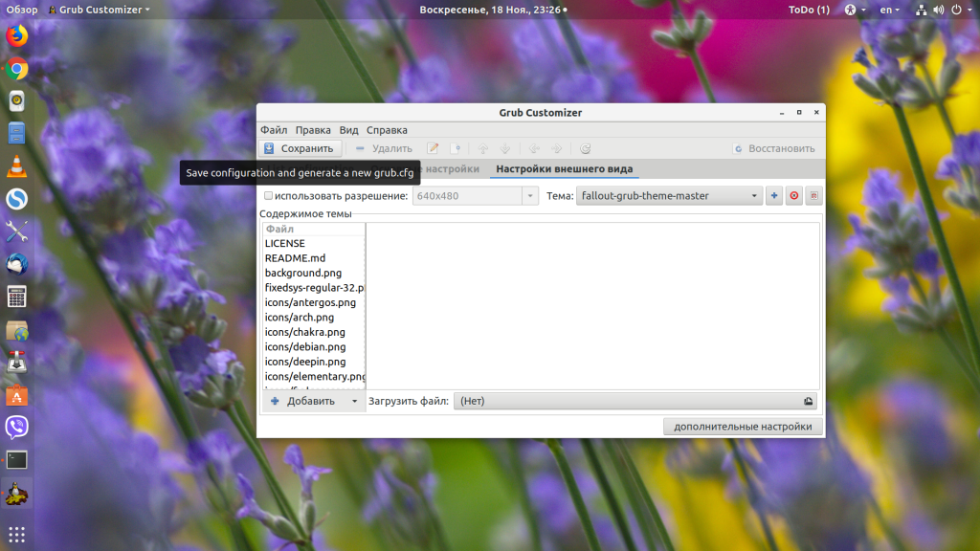Enable the 'использовать разрешение' checkbox

[269, 196]
